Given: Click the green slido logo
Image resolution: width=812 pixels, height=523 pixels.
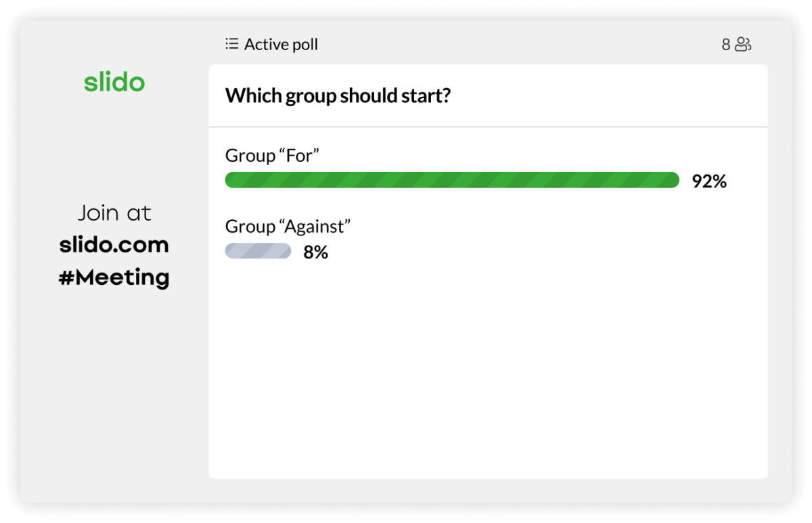Looking at the screenshot, I should [x=114, y=83].
